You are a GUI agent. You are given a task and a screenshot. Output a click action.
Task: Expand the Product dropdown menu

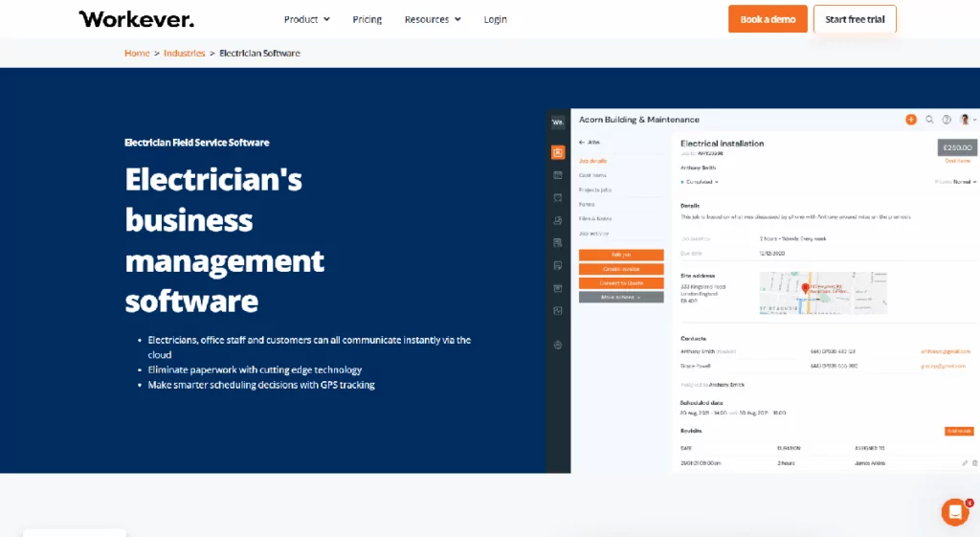(306, 19)
